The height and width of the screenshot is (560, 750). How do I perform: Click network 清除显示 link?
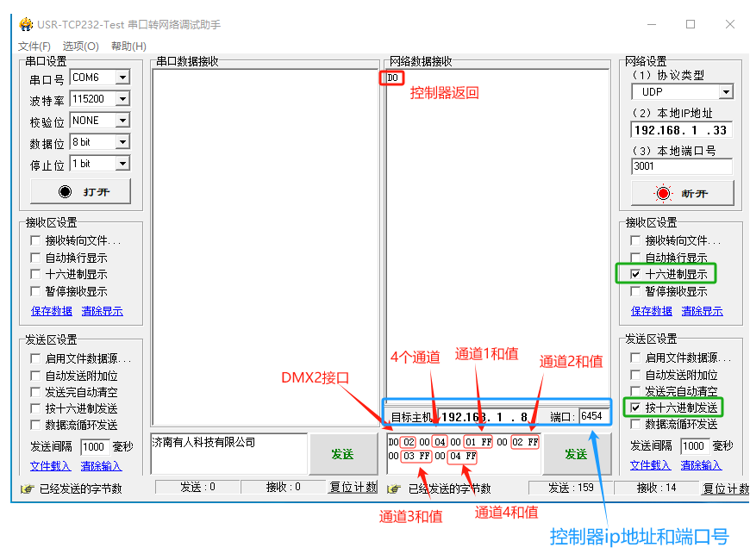pos(703,311)
